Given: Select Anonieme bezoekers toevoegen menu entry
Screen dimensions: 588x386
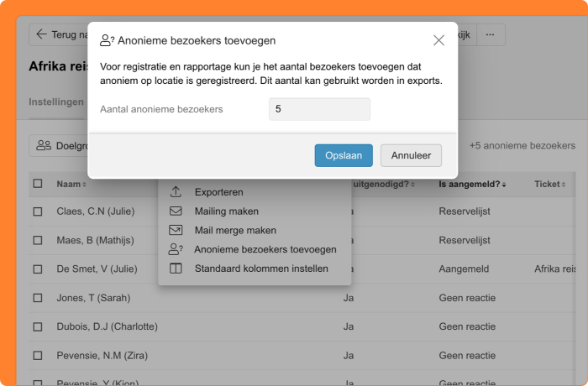Looking at the screenshot, I should pos(265,249).
